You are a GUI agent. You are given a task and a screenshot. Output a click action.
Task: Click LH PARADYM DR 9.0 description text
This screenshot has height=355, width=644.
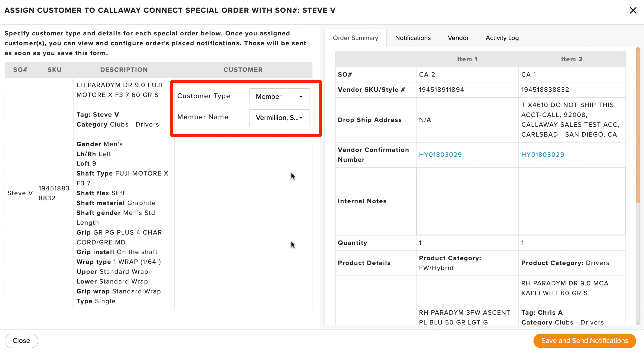coord(119,90)
